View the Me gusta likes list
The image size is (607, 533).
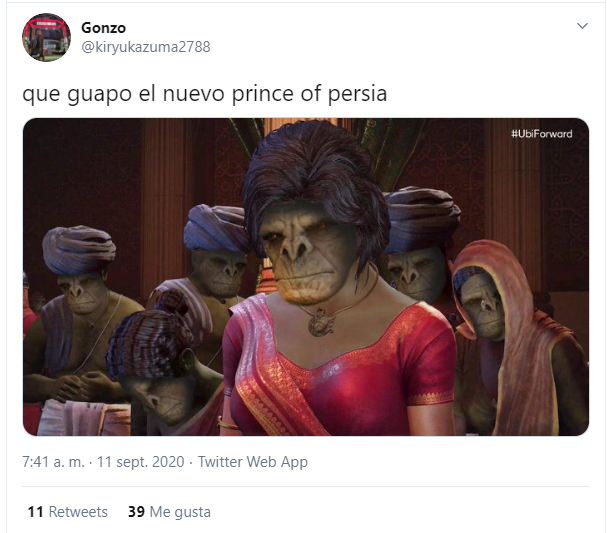[x=170, y=512]
